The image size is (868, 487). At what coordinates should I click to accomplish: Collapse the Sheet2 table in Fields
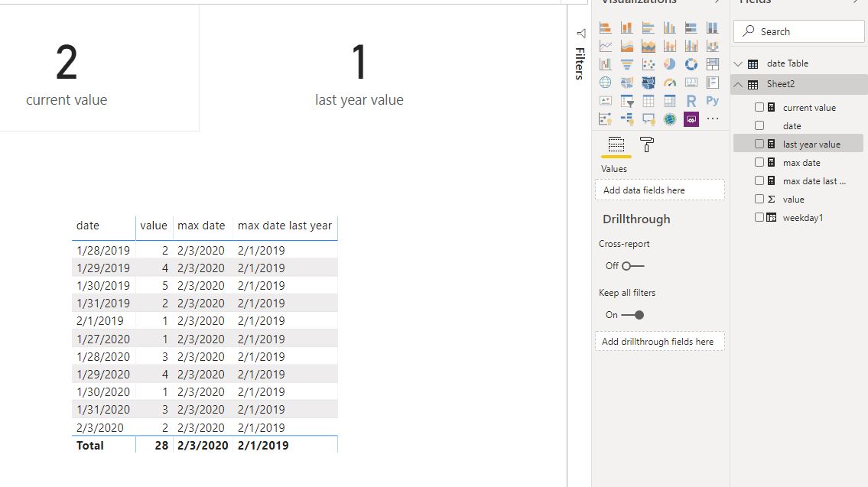[738, 84]
